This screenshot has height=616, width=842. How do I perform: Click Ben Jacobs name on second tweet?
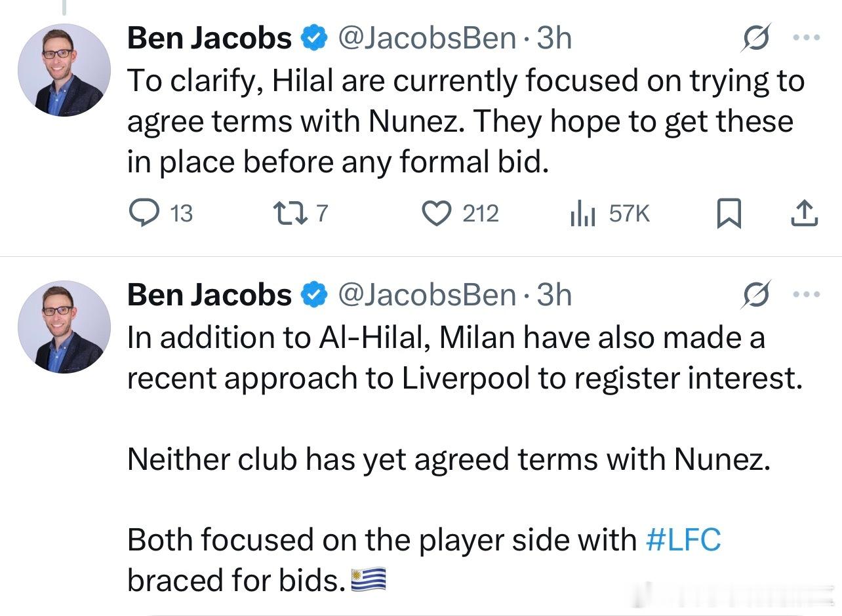(x=209, y=295)
